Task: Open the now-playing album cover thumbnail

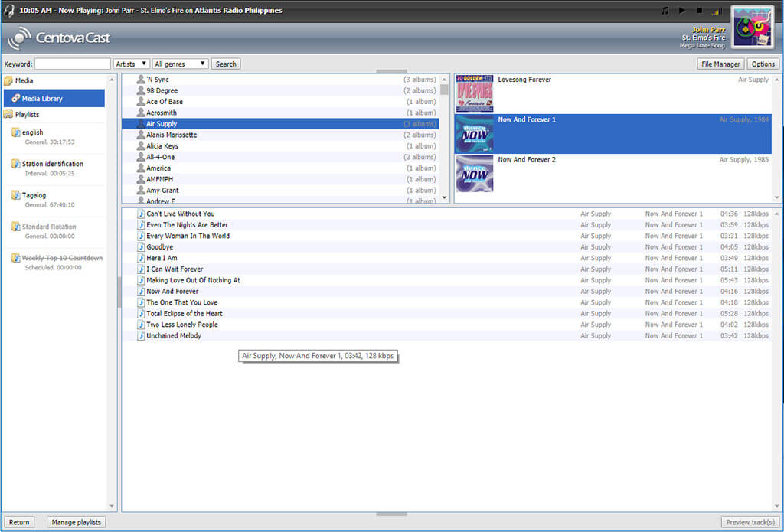Action: [753, 28]
